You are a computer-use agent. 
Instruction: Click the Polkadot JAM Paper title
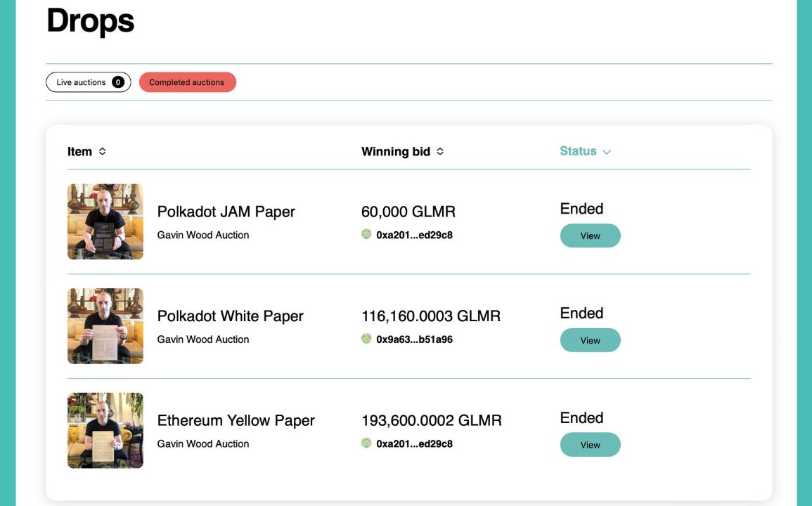pyautogui.click(x=226, y=212)
